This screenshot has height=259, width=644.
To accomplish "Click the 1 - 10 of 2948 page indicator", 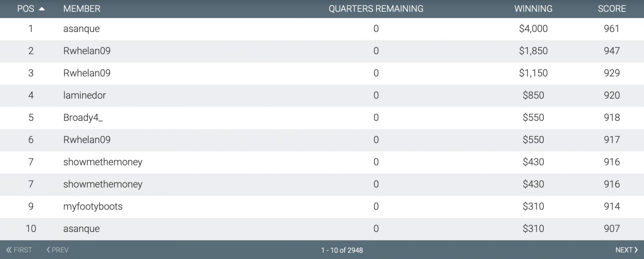I will click(342, 250).
